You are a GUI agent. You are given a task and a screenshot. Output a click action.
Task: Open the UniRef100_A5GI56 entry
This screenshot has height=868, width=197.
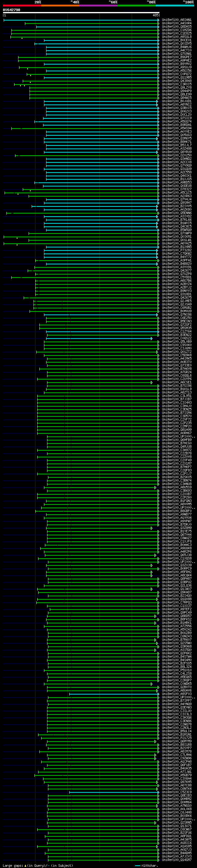coord(176,71)
